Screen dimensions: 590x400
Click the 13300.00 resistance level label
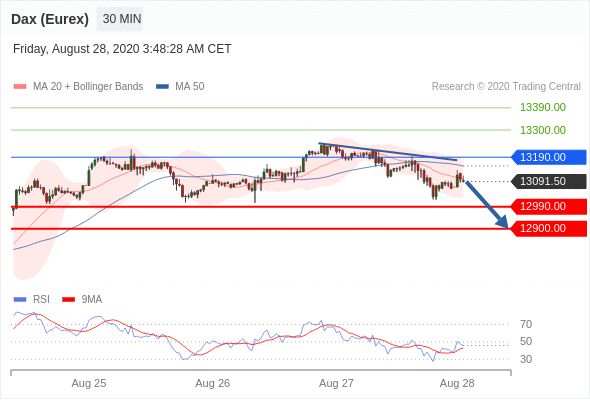click(x=543, y=130)
